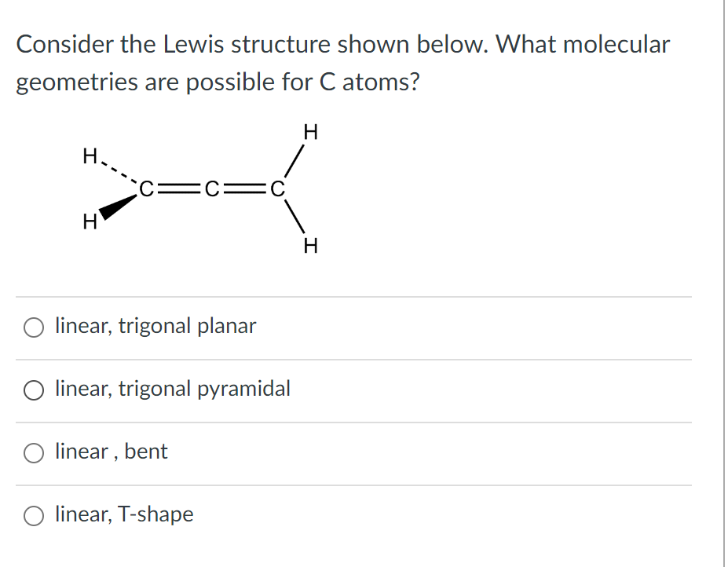
Task: Click the central C atom in the structure
Action: coord(211,188)
